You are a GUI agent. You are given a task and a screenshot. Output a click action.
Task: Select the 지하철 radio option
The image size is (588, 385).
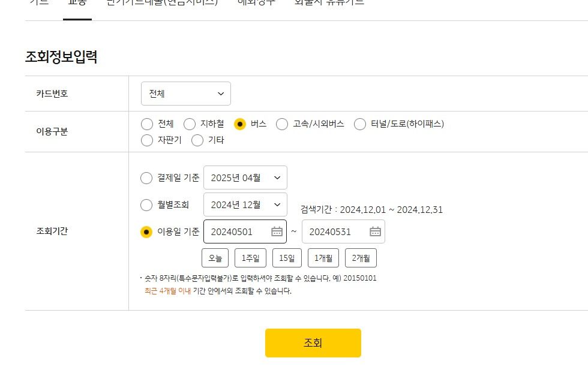point(190,124)
